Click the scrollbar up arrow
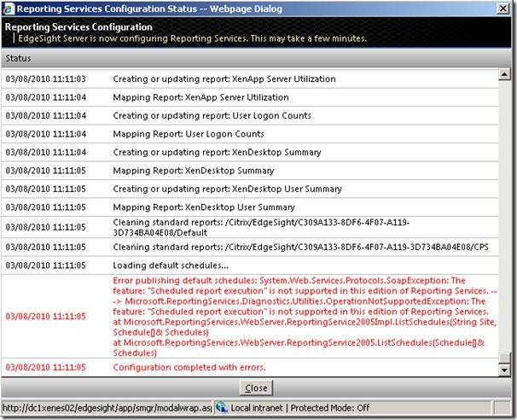Viewport: 517px width, 420px height. click(x=504, y=74)
